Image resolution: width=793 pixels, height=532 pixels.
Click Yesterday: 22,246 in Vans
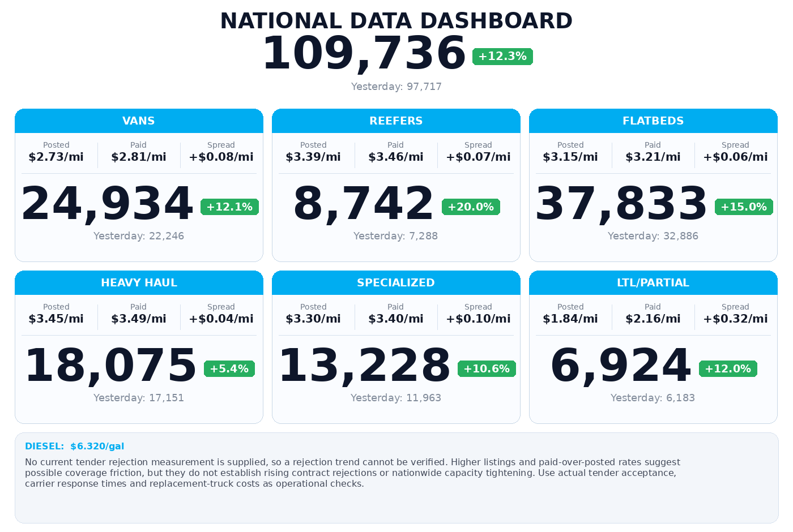click(x=139, y=236)
